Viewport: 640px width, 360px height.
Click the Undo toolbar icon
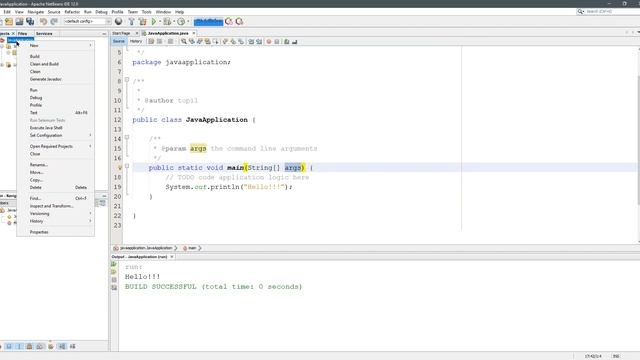point(43,21)
